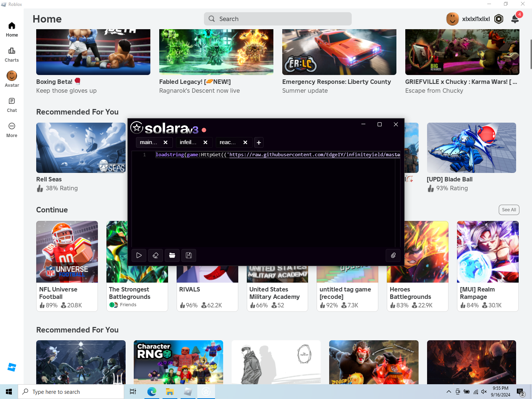This screenshot has height=399, width=532.
Task: Close the "main..." tab in Solara
Action: click(x=166, y=142)
